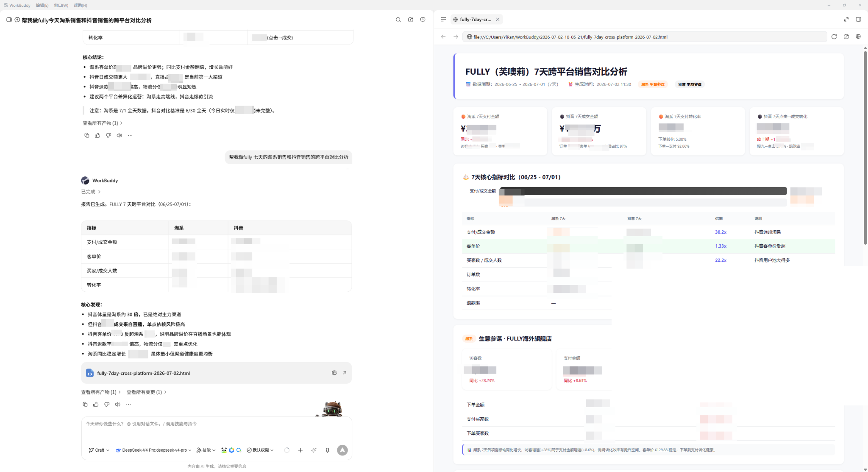Screen dimensions: 868x472
Task: Click the 淘系 生意参谋 tag in report header
Action: point(653,84)
